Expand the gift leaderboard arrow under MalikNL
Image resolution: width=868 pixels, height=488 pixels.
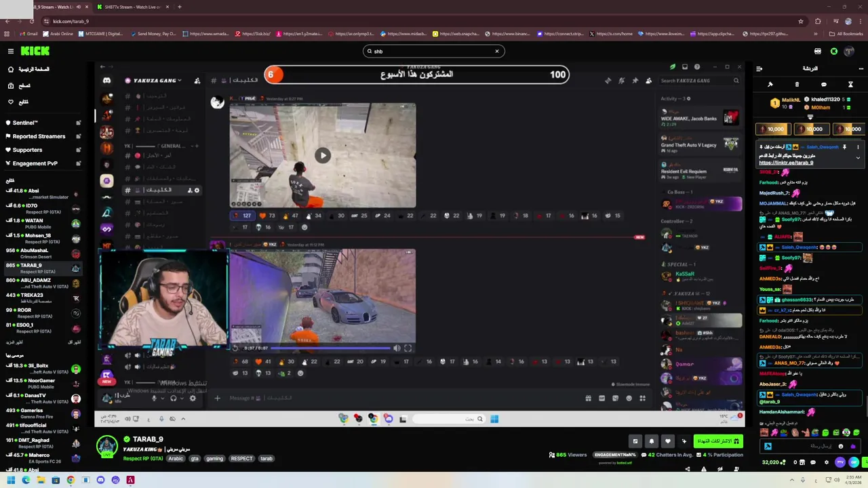click(x=810, y=117)
